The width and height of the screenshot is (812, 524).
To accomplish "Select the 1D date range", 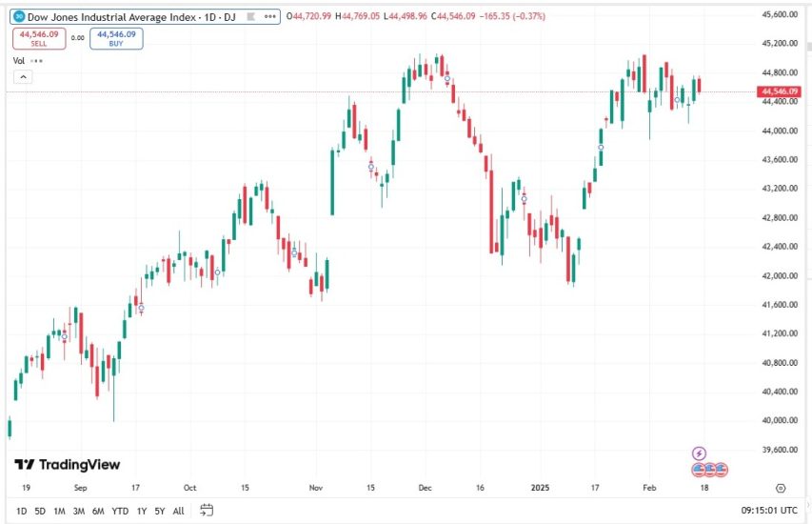I will click(x=21, y=511).
